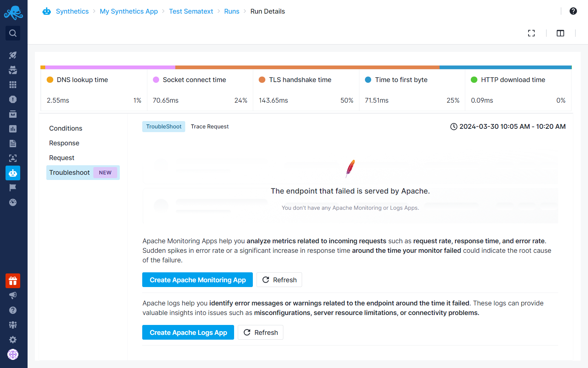Click the pink Socket connect bar segment

point(110,67)
